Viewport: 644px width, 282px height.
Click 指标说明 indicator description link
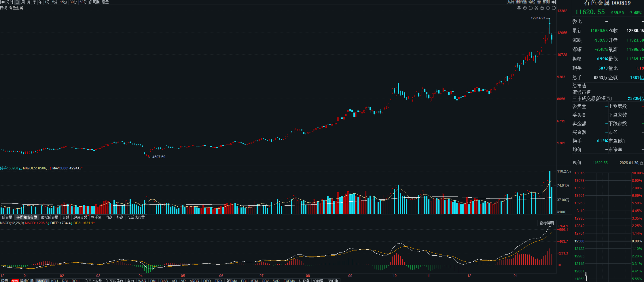click(x=547, y=223)
